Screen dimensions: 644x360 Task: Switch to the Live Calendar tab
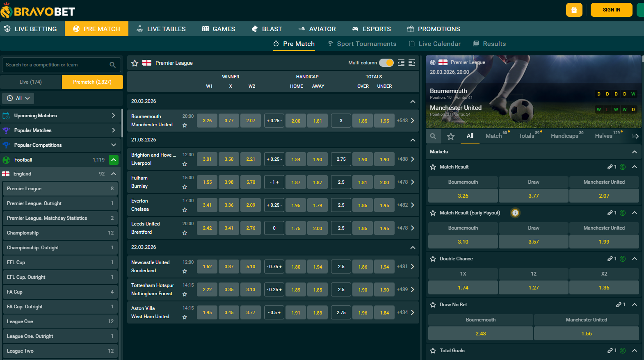pyautogui.click(x=435, y=44)
